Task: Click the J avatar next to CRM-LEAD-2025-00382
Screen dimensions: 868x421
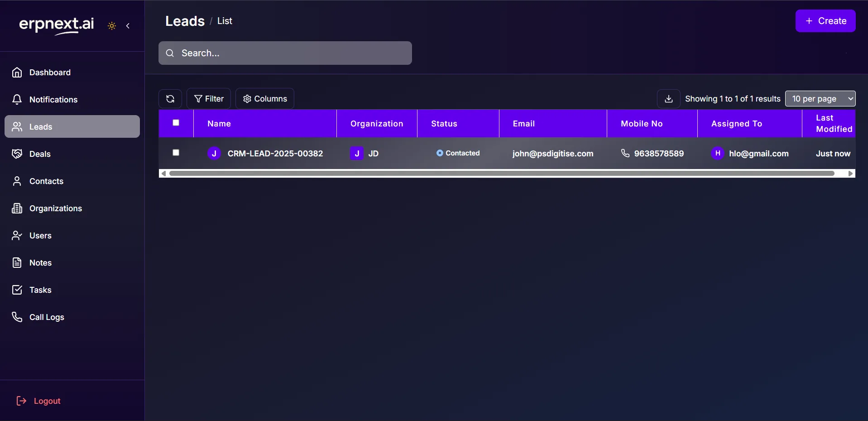Action: 214,153
